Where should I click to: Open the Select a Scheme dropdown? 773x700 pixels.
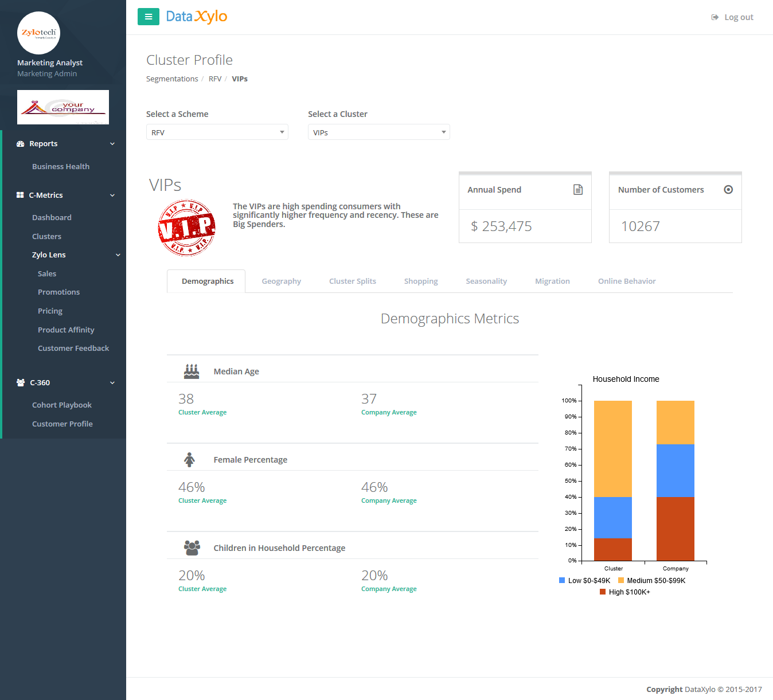(217, 132)
